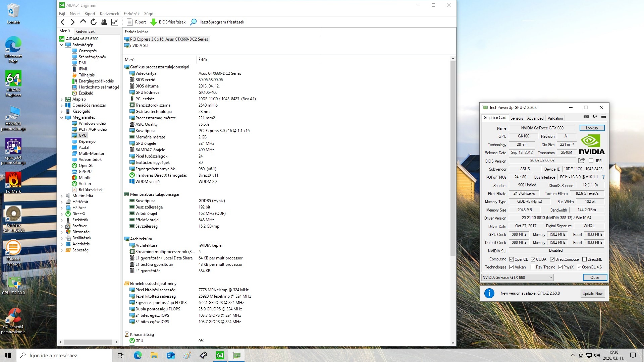Click the BIOS share export icon in GPU-Z
The image size is (644, 362).
coord(581,161)
